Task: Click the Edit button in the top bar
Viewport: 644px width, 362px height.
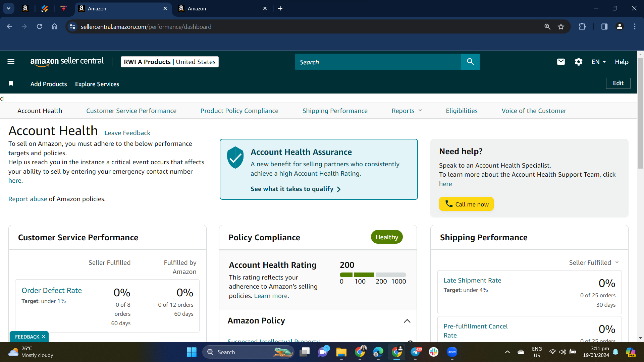Action: tap(618, 83)
